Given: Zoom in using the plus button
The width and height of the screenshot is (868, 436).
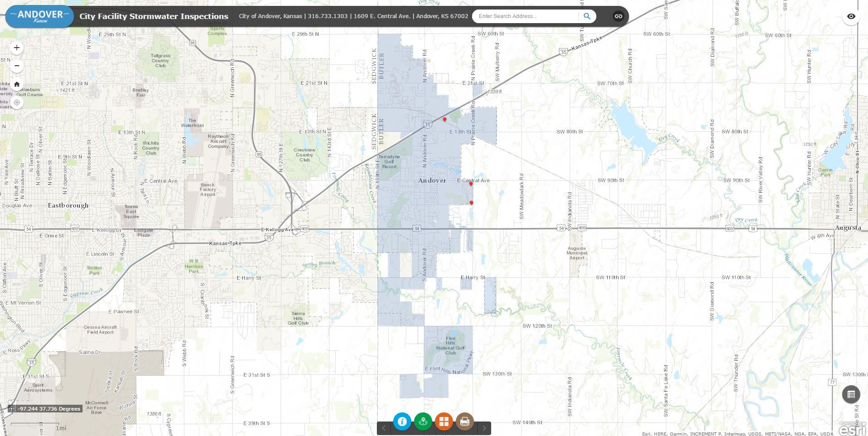Looking at the screenshot, I should [x=16, y=47].
